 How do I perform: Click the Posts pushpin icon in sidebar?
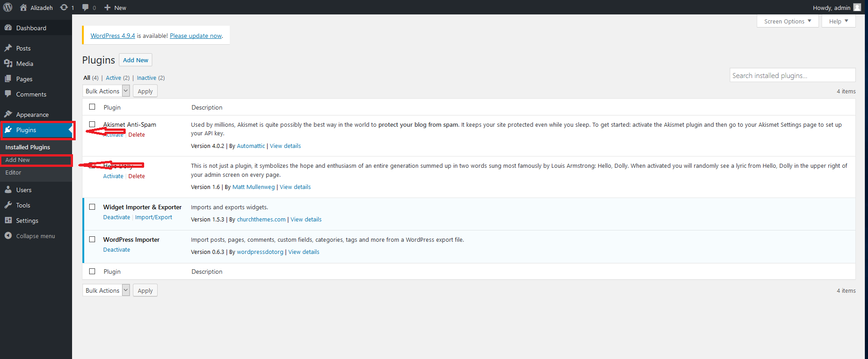pos(8,48)
